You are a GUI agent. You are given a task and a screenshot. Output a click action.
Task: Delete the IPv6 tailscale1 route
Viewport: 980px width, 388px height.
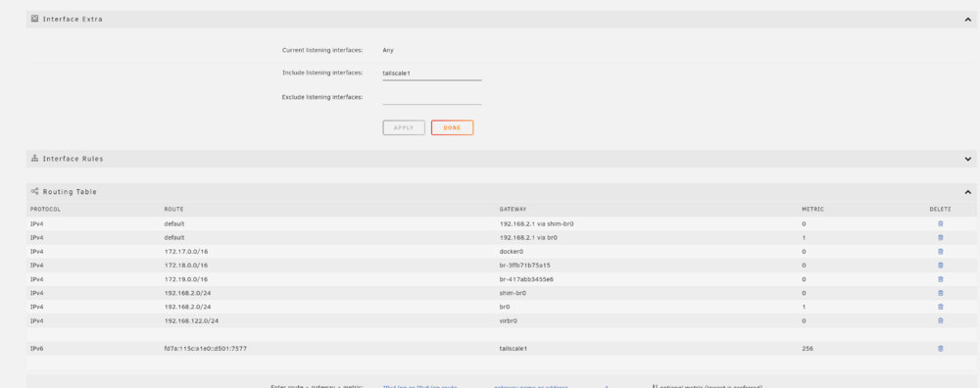click(x=940, y=349)
